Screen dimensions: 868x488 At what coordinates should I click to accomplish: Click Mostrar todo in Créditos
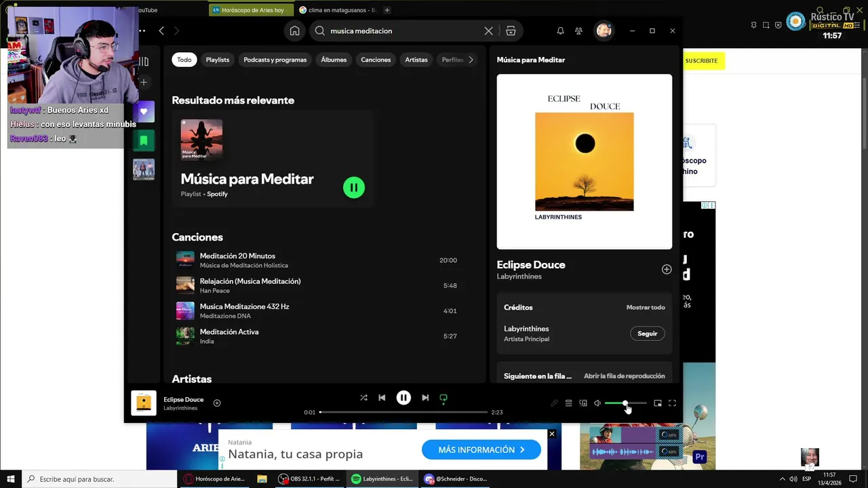(x=646, y=308)
